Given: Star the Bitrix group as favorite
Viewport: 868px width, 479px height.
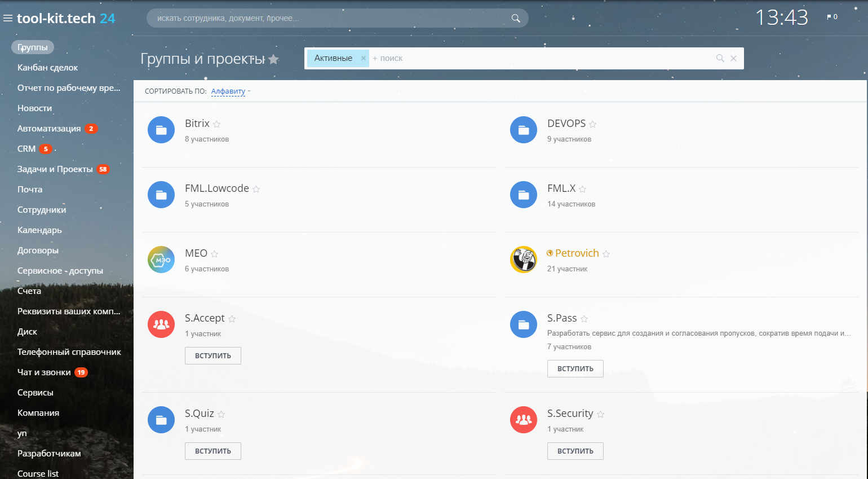Looking at the screenshot, I should click(216, 124).
